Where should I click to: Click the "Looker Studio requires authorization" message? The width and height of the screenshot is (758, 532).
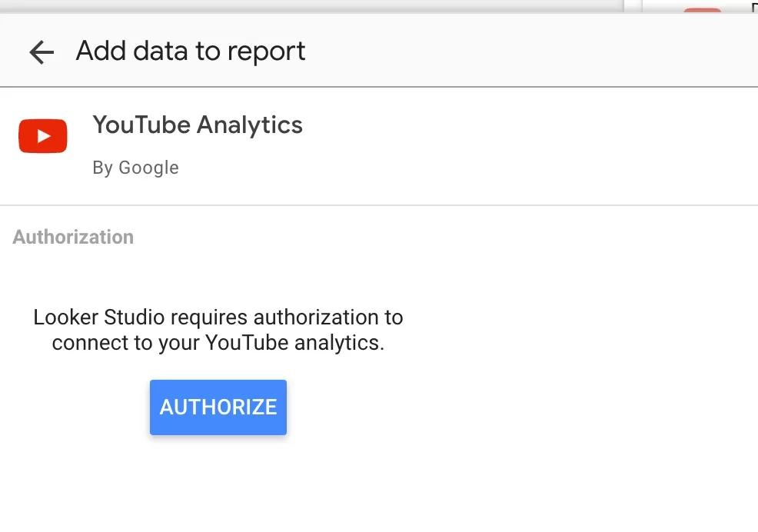tap(218, 330)
